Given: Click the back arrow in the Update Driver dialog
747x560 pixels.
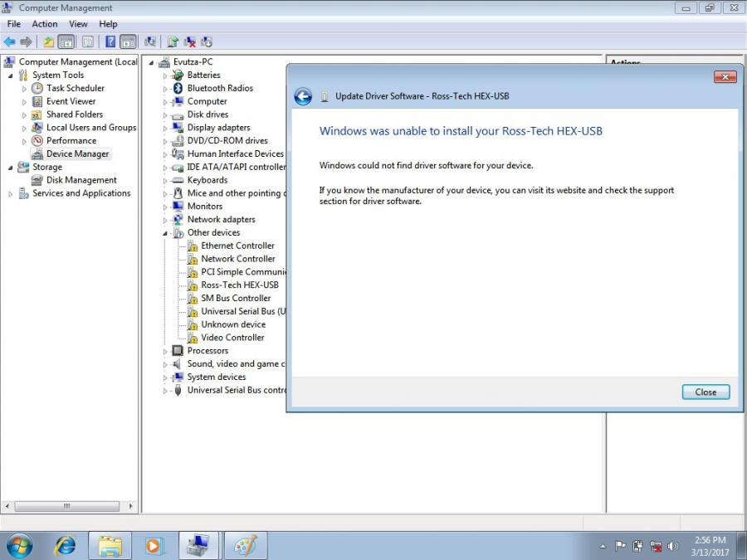Looking at the screenshot, I should (303, 95).
